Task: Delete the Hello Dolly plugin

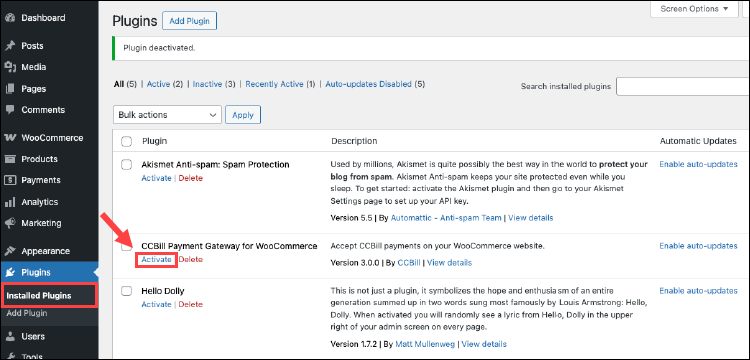Action: coord(190,305)
